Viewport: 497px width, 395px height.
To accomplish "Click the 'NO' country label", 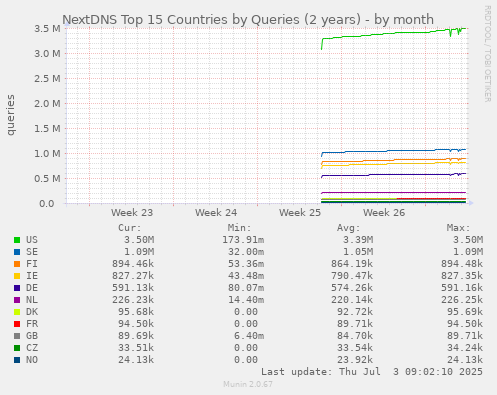I will pos(32,360).
